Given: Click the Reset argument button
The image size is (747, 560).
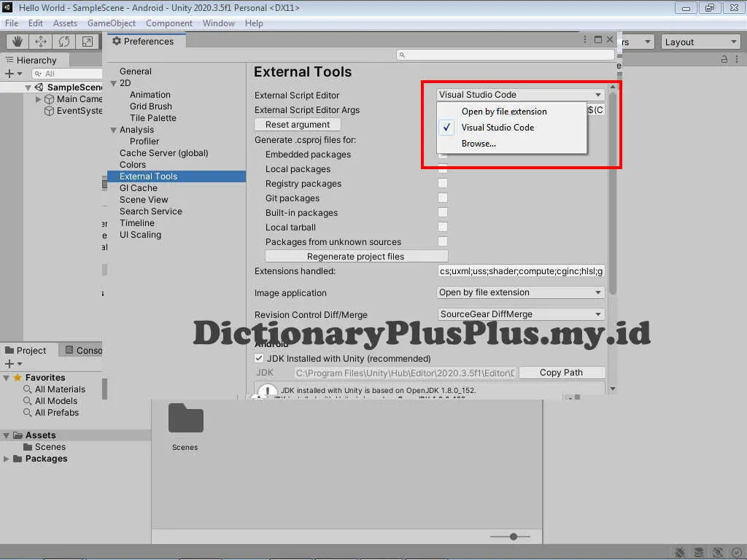Looking at the screenshot, I should pos(298,124).
